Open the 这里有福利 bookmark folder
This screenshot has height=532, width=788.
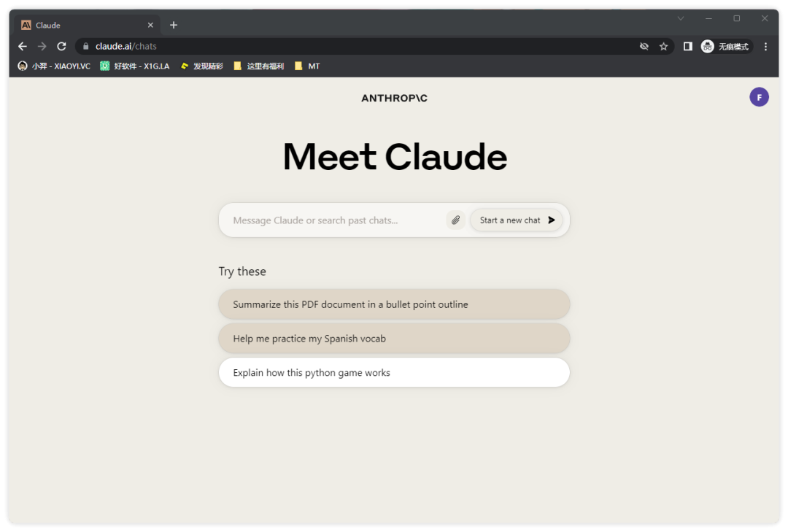[x=259, y=66]
